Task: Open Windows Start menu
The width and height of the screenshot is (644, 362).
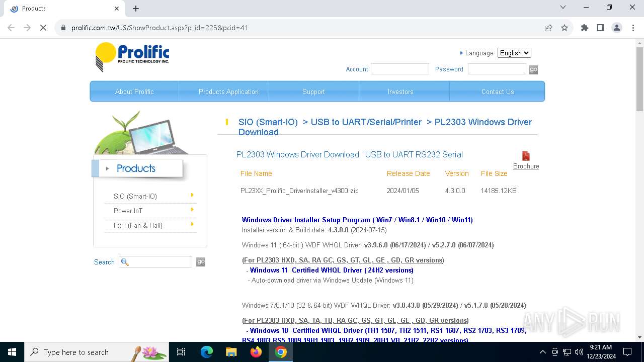Action: click(12, 352)
